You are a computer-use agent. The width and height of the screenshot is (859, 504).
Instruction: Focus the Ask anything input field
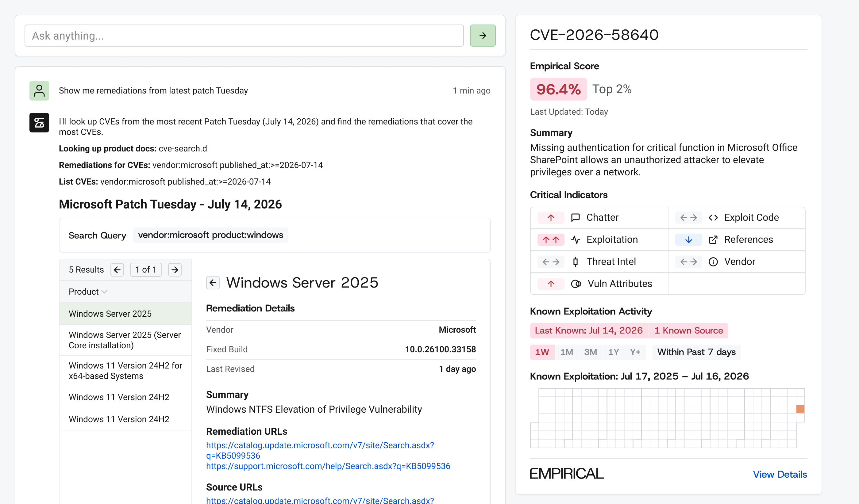[244, 36]
